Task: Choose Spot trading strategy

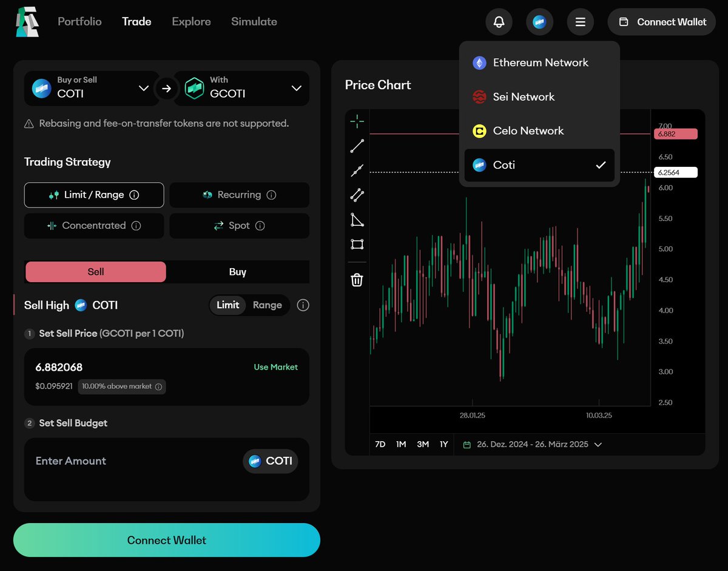Action: 239,226
